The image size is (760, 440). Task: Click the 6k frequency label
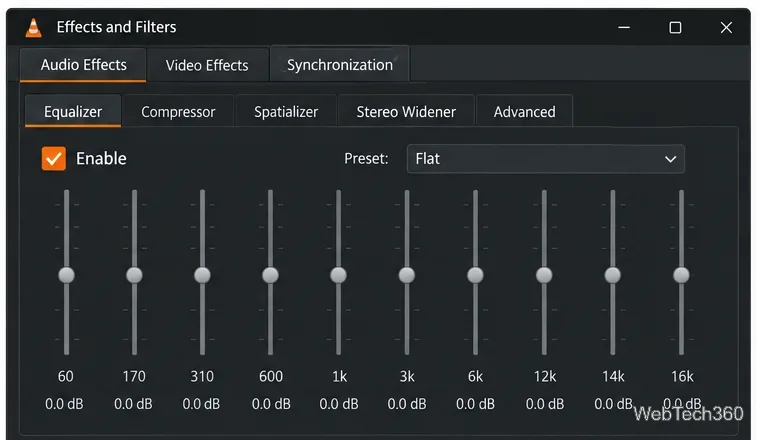click(x=475, y=376)
